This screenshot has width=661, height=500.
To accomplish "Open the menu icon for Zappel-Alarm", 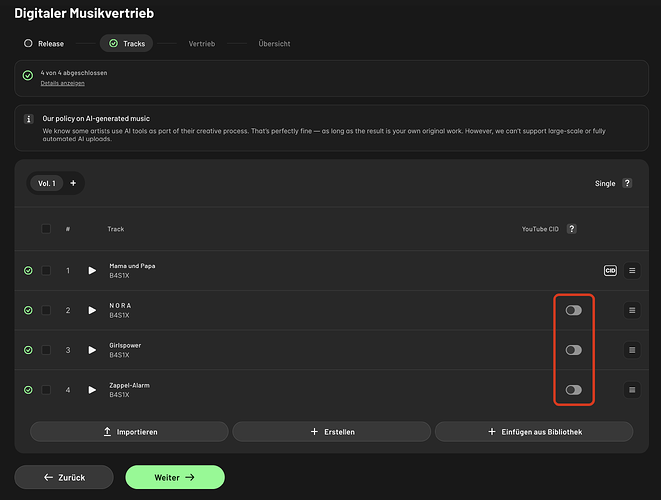I will pos(632,390).
